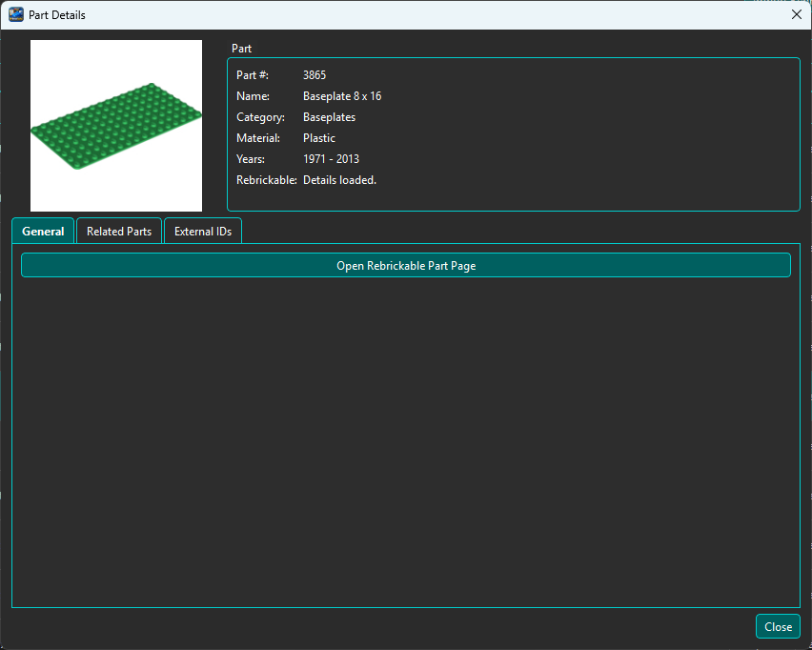Open Rebrickable Part Page
This screenshot has width=812, height=650.
[406, 265]
